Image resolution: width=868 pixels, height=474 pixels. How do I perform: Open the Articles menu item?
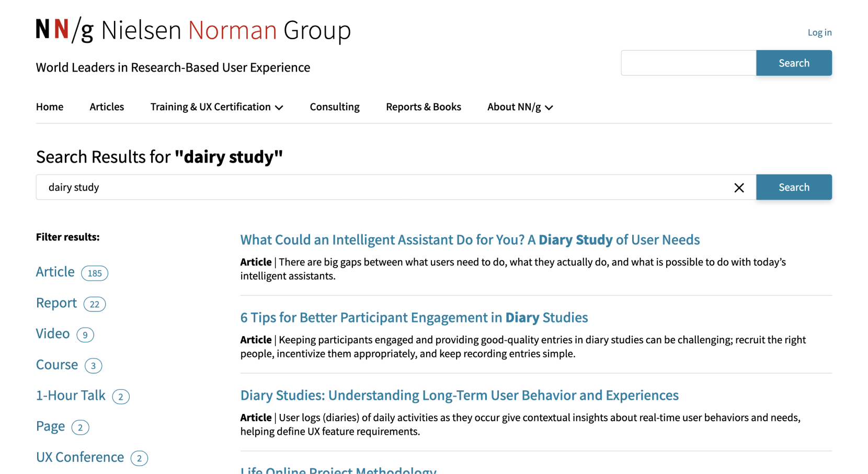pyautogui.click(x=107, y=107)
